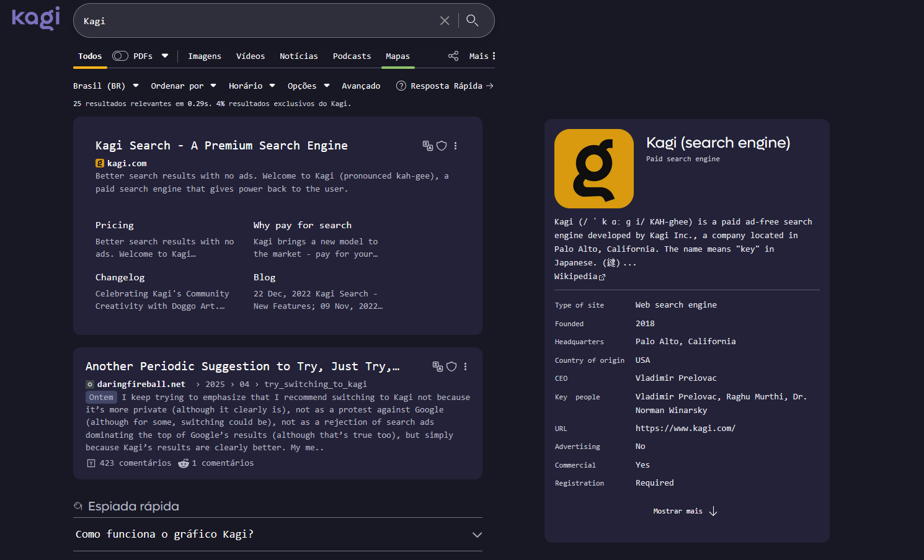Open the Reddit 1 comentários link

[x=216, y=463]
